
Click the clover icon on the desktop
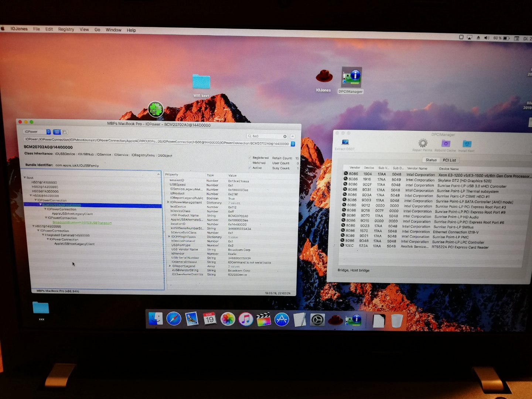156,109
